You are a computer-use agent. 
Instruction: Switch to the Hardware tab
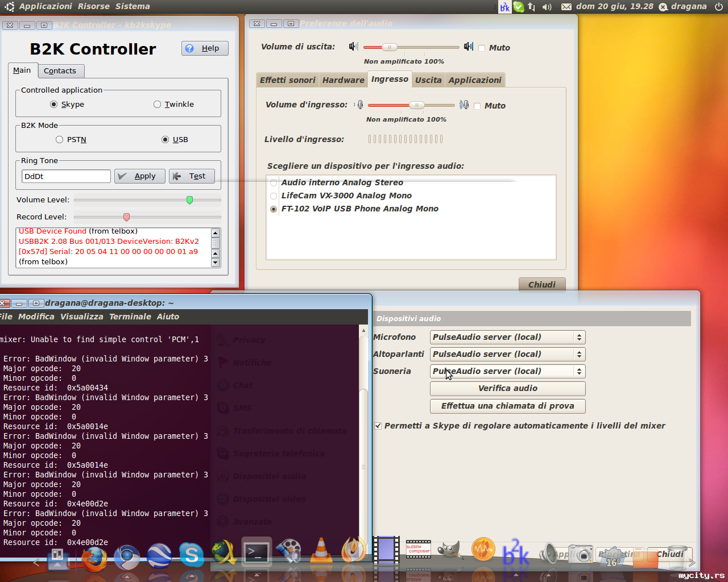click(344, 80)
